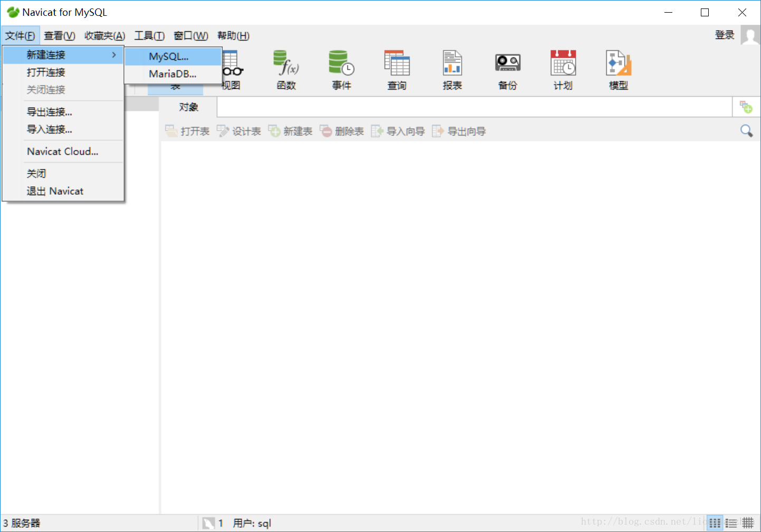Select 导入连接... menu entry

(x=63, y=129)
